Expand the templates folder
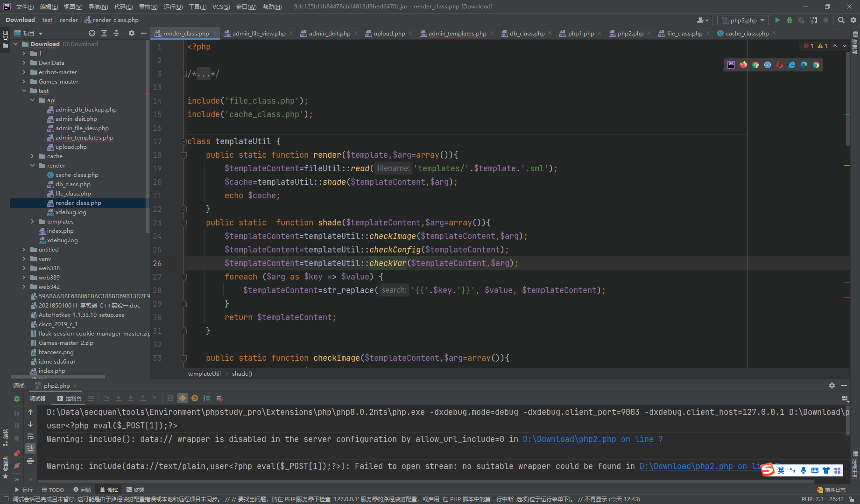Screen dimensions: 860x504 pos(32,222)
